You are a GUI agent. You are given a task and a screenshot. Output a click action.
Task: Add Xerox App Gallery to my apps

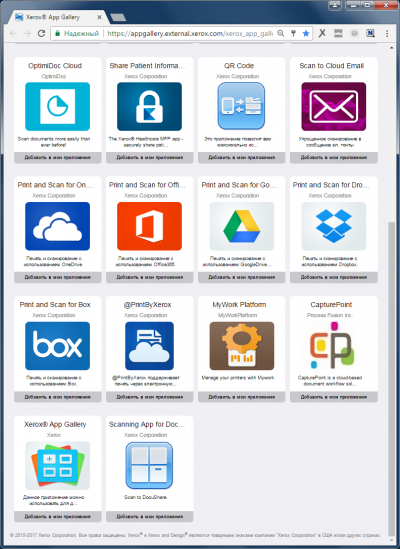point(58,516)
